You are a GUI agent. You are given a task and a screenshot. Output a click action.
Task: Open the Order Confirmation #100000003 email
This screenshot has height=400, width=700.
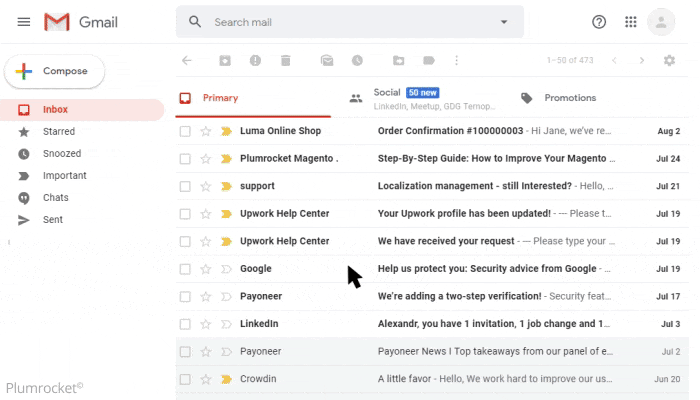click(432, 131)
